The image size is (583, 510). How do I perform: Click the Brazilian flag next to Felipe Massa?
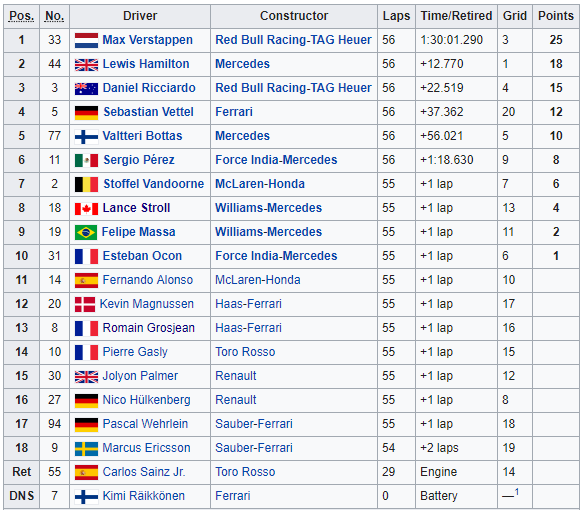86,232
